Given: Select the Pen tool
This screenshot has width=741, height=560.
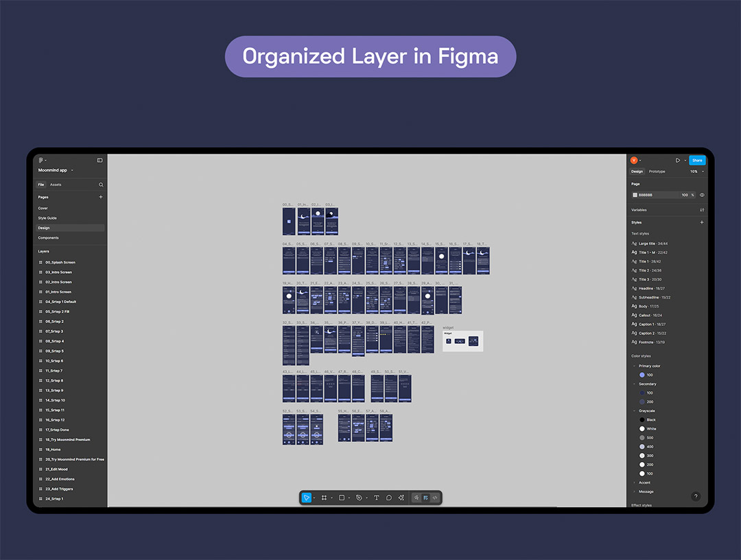Looking at the screenshot, I should (359, 498).
